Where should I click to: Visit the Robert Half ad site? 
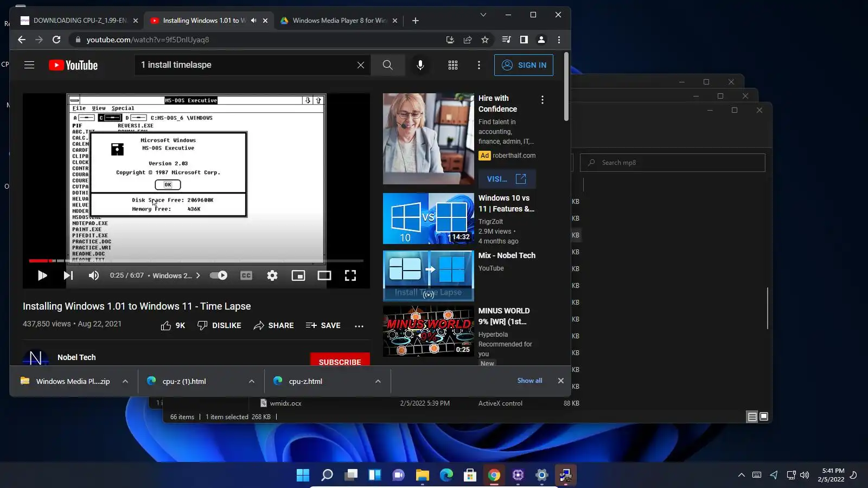click(507, 179)
